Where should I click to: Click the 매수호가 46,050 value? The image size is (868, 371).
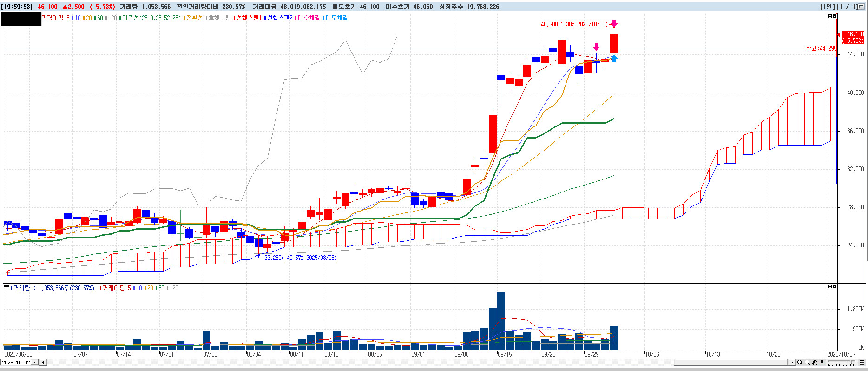409,7
